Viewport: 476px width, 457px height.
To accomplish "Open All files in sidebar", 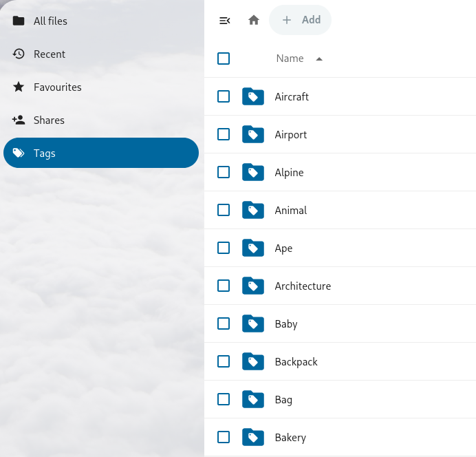I will (x=50, y=21).
